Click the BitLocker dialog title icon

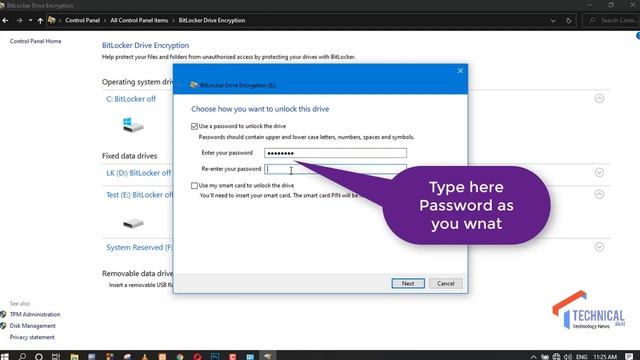[x=194, y=85]
